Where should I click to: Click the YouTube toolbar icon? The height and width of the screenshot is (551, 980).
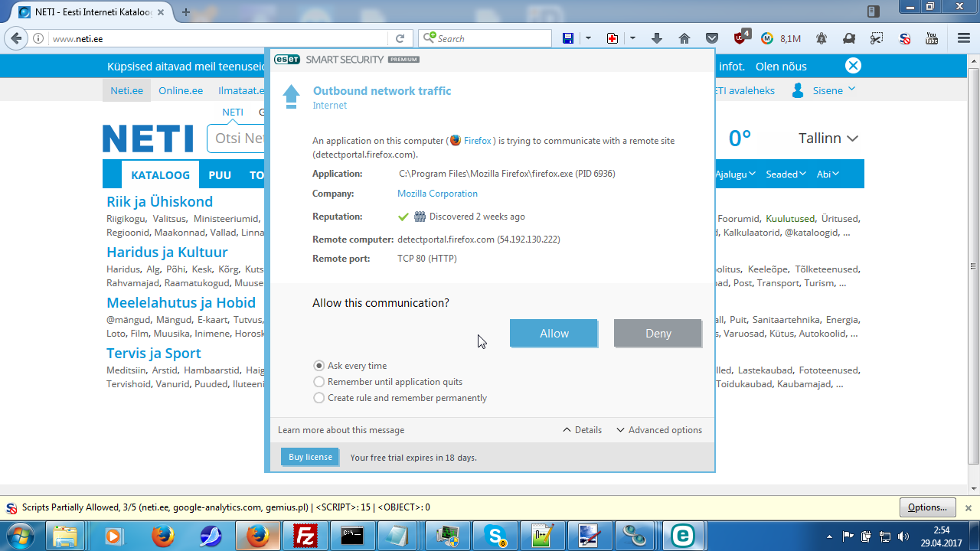932,38
